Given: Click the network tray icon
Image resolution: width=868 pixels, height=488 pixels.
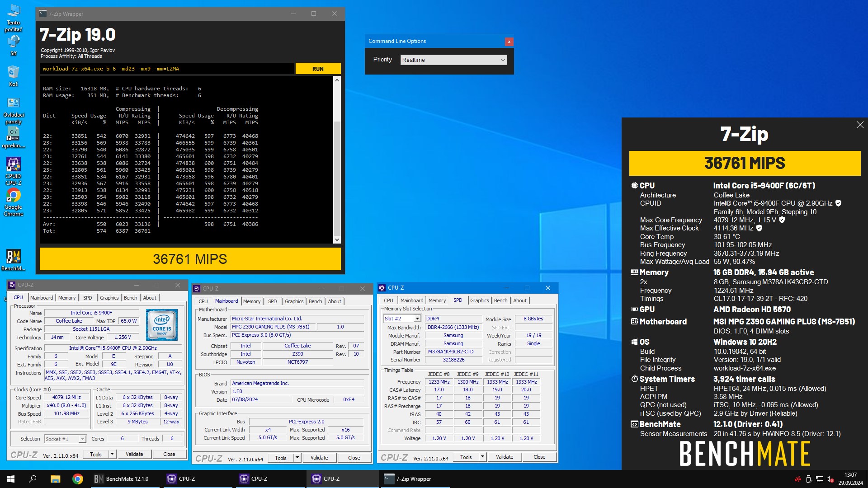Looking at the screenshot, I should pyautogui.click(x=819, y=479).
